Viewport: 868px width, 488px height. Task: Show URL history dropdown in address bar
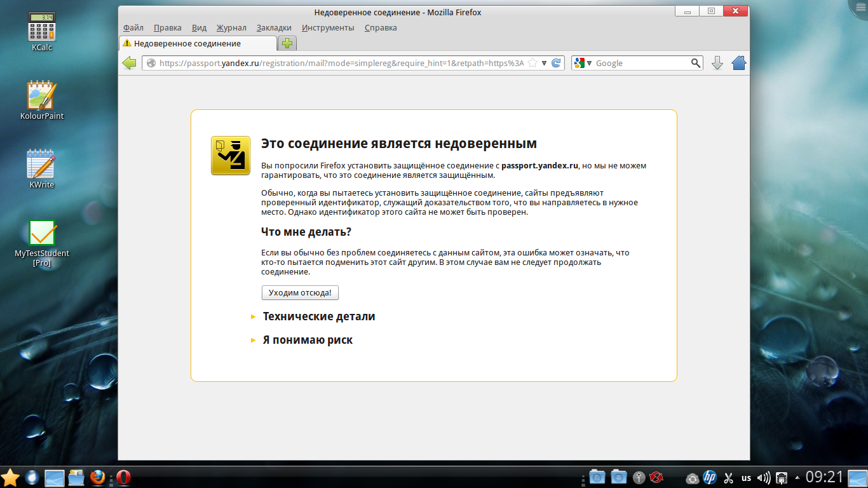(x=545, y=63)
